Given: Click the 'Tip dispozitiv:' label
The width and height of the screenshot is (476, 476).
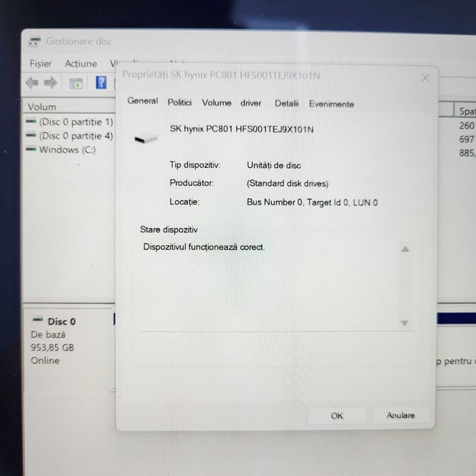Looking at the screenshot, I should pos(195,165).
